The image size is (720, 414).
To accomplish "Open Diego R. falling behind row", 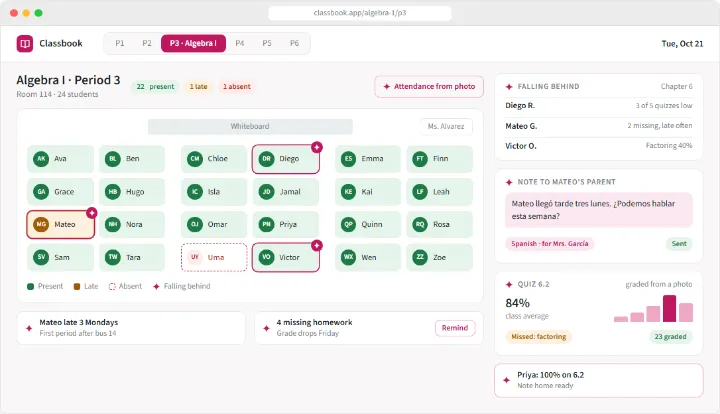I will tap(598, 106).
